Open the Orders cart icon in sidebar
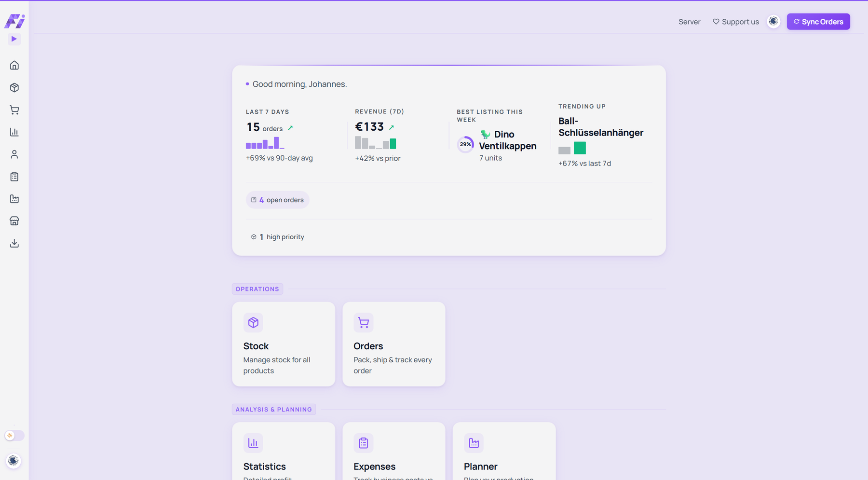868x480 pixels. click(x=14, y=110)
